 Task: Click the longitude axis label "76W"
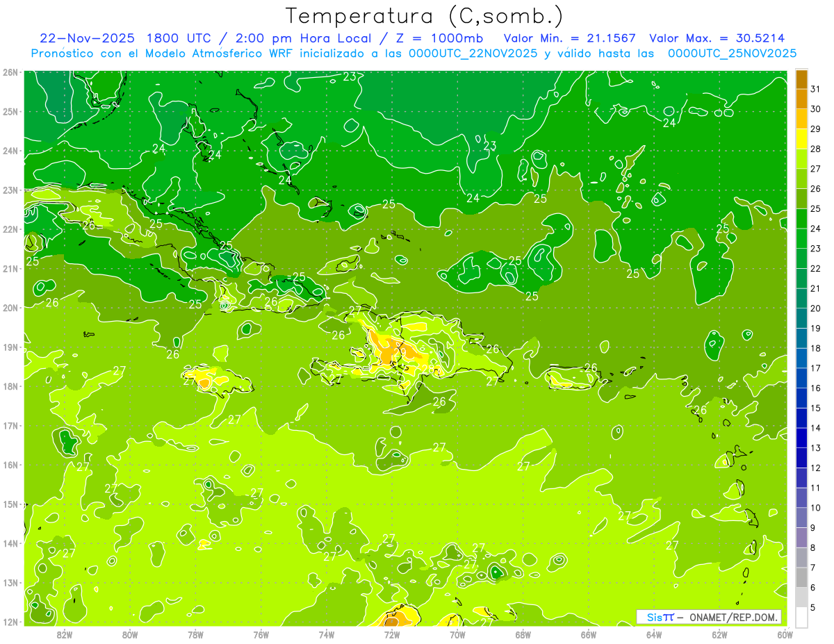point(261,634)
